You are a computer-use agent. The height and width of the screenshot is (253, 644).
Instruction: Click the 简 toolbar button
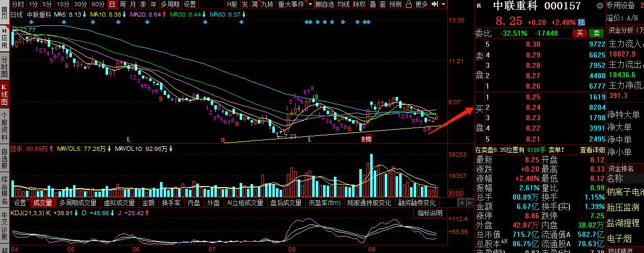coord(255,5)
